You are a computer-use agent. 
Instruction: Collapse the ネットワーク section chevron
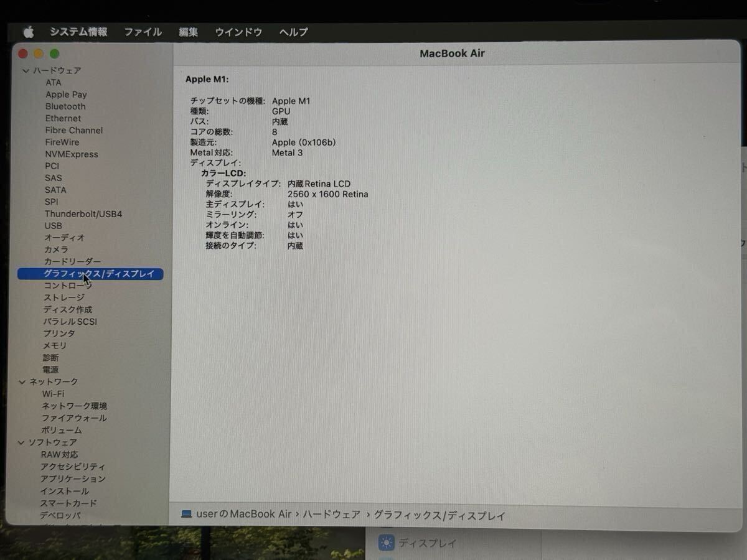coord(22,381)
